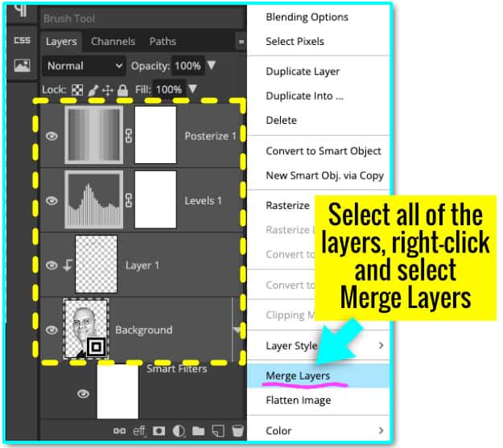Open layer effects 'eff' icon

[x=139, y=431]
